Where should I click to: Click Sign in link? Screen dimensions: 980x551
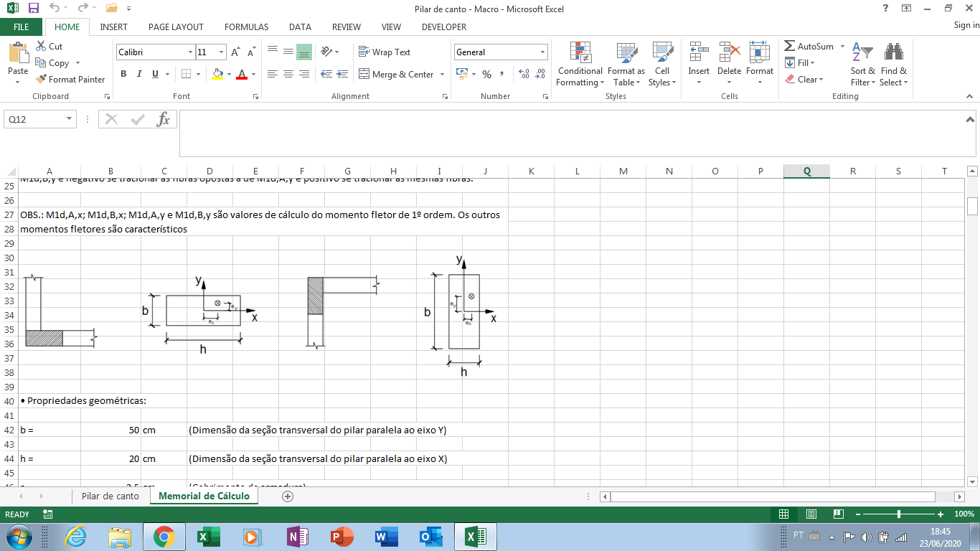click(966, 26)
